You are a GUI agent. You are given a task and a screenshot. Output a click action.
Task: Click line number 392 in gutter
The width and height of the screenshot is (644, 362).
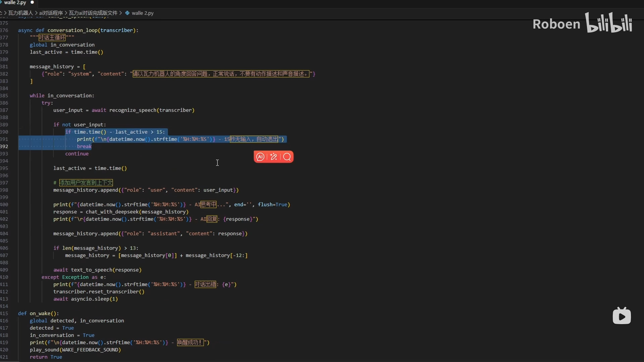click(4, 146)
